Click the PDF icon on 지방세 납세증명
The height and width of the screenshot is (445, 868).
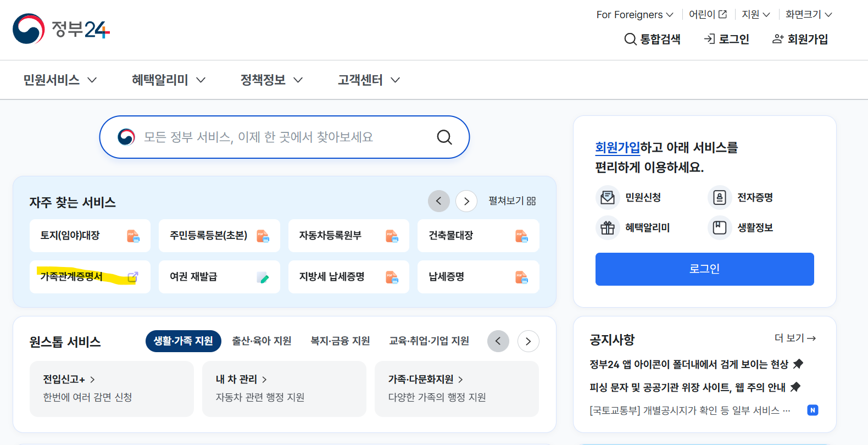pos(392,277)
